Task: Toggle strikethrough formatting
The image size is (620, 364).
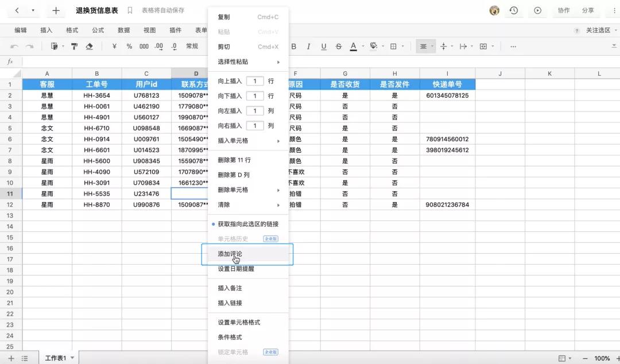Action: (338, 47)
